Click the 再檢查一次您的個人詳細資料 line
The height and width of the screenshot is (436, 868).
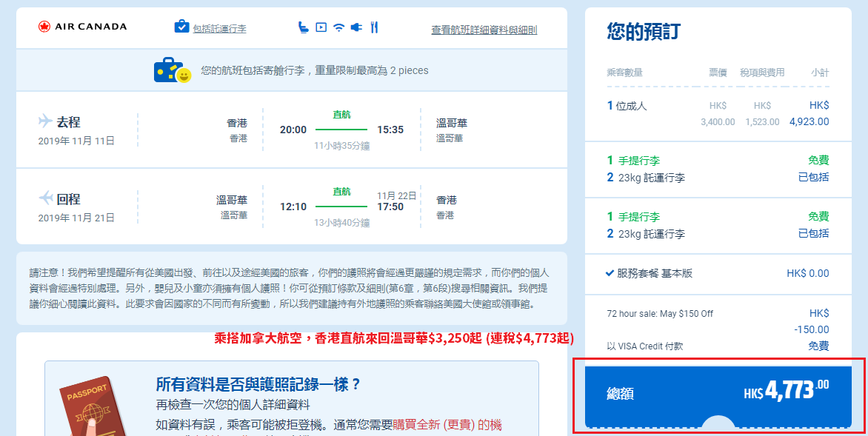click(x=233, y=404)
